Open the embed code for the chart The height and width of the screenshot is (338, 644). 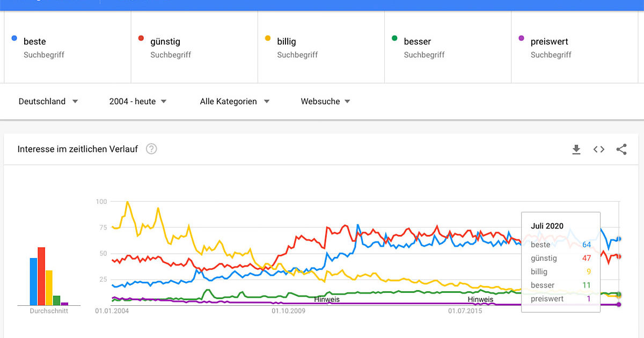[598, 149]
